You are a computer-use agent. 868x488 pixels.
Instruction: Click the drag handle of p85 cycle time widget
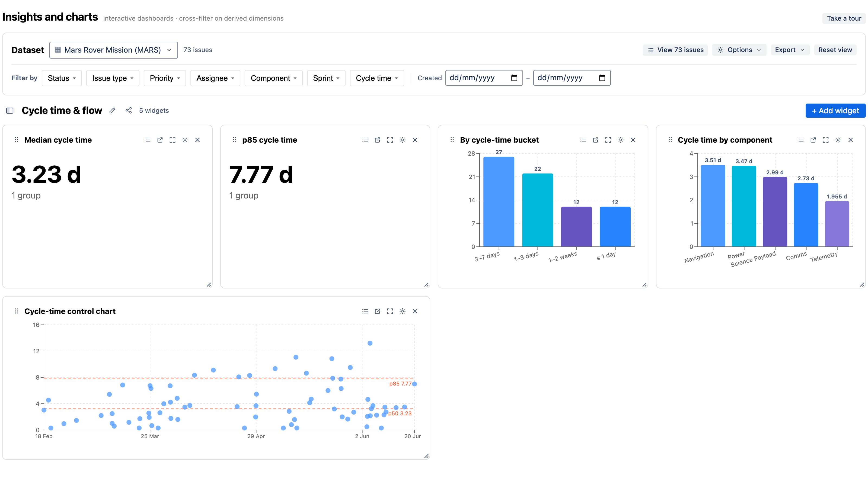(235, 140)
